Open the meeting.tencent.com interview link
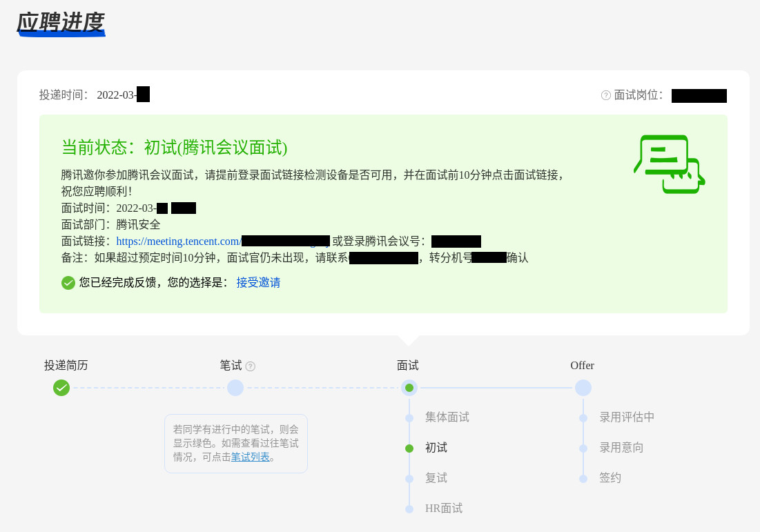760x532 pixels. [179, 242]
